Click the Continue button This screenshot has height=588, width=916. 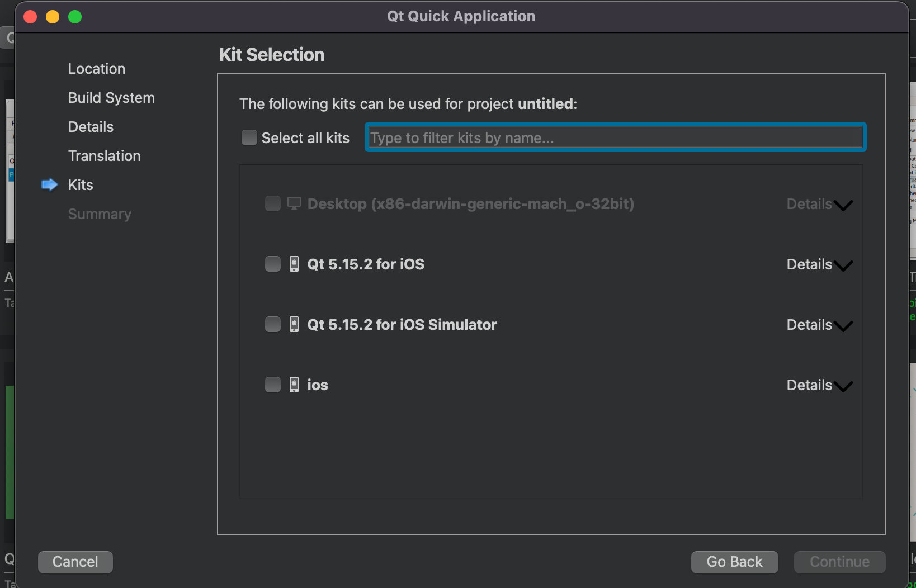tap(840, 562)
